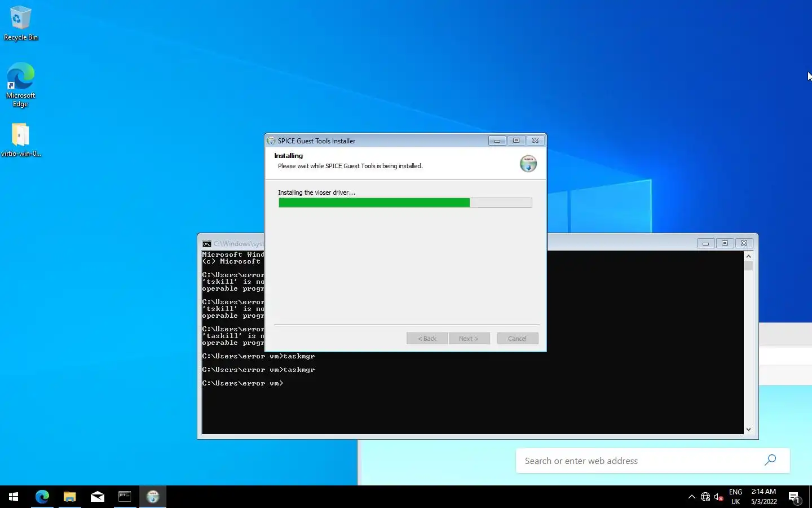The image size is (812, 508).
Task: Show hidden system tray icons
Action: click(x=692, y=497)
